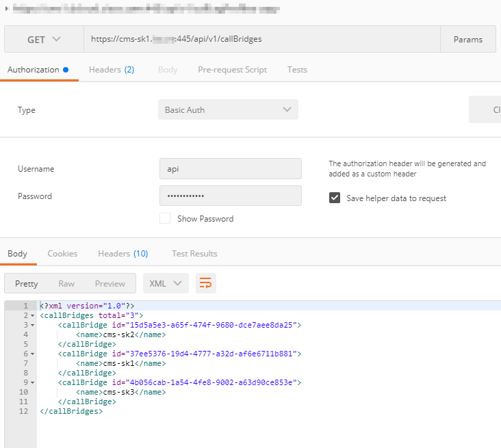Select the Raw view button
This screenshot has width=501, height=448.
pos(66,284)
